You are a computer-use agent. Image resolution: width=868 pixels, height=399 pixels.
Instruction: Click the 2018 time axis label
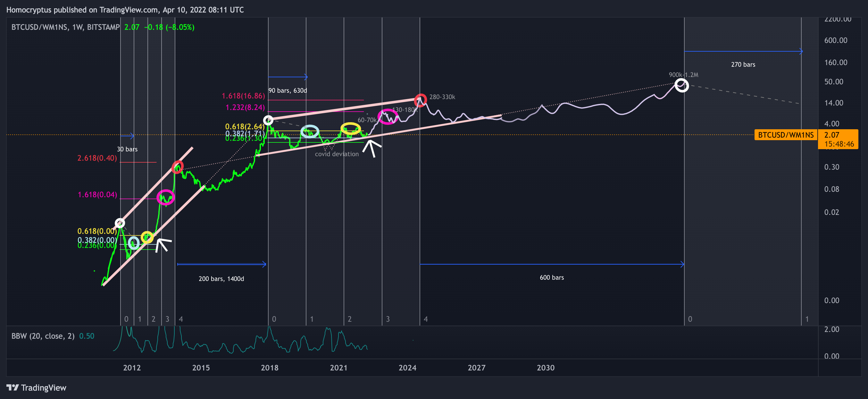click(270, 368)
